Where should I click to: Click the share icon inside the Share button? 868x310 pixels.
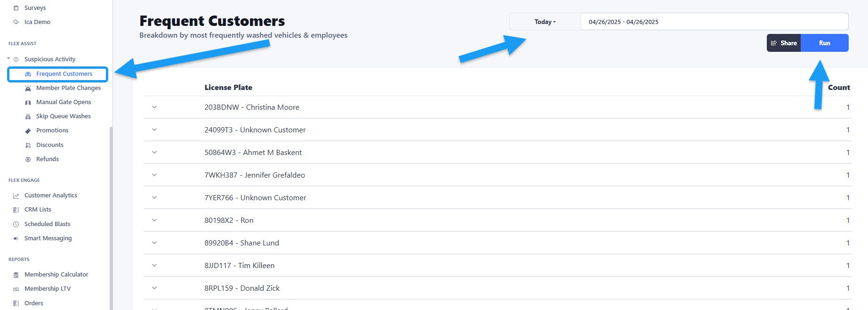point(773,43)
